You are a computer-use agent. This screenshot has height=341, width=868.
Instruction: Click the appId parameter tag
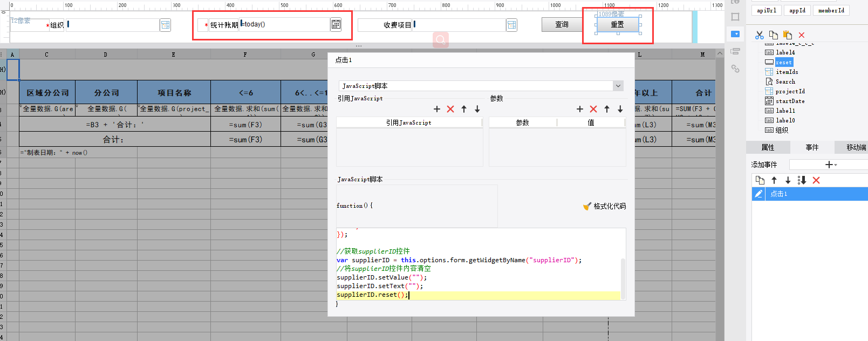coord(797,10)
